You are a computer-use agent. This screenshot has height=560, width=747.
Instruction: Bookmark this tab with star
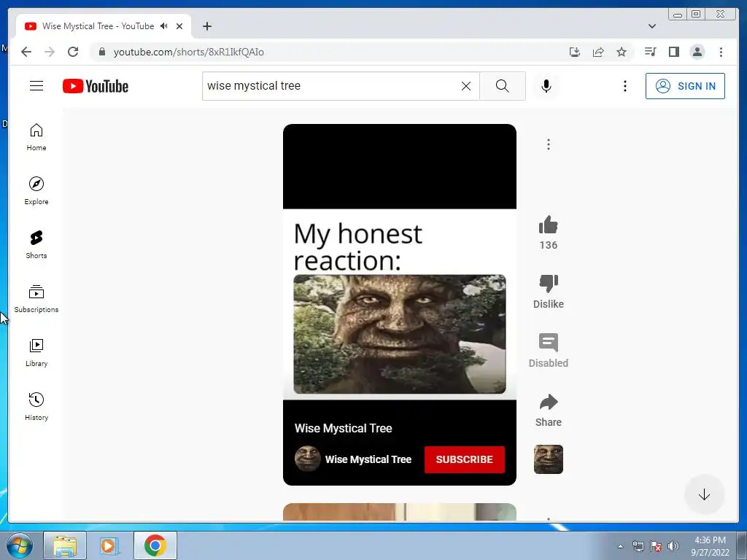tap(622, 52)
